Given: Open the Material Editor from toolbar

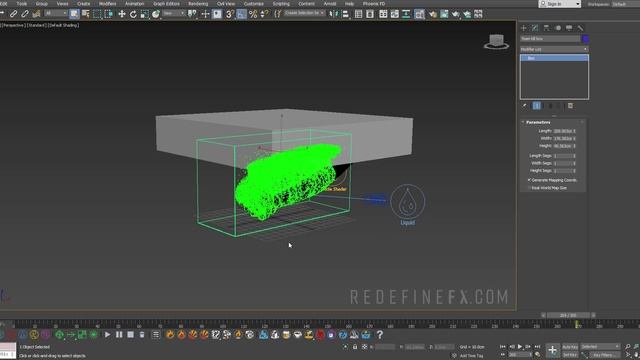Looking at the screenshot, I should (x=419, y=14).
